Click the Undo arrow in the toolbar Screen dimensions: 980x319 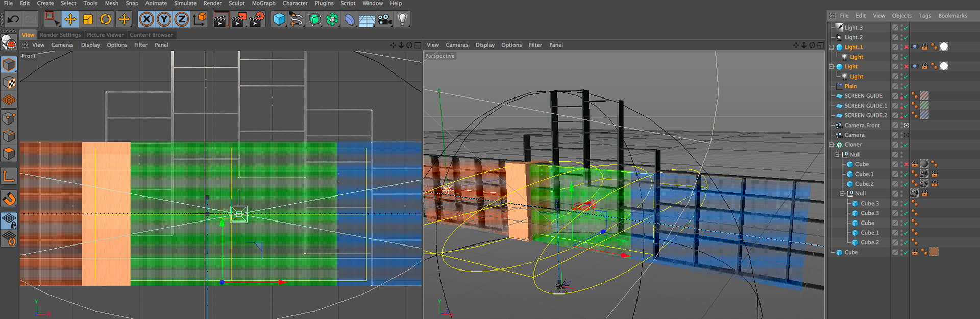point(13,19)
